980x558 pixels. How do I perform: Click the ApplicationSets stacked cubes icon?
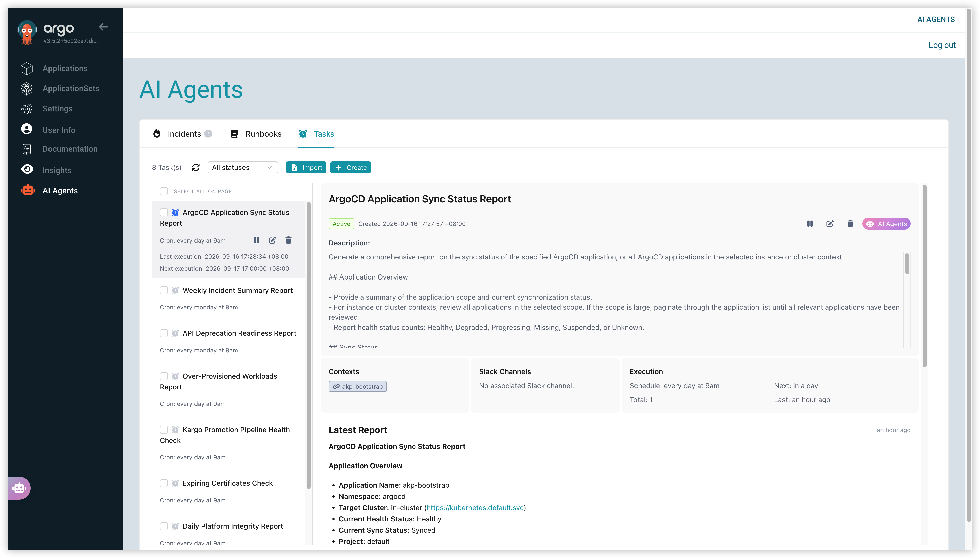(26, 88)
